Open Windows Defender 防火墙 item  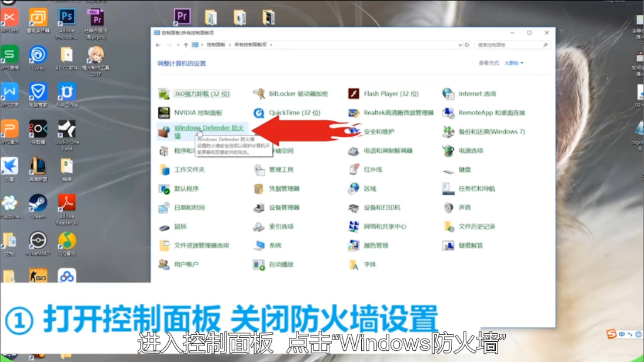208,128
